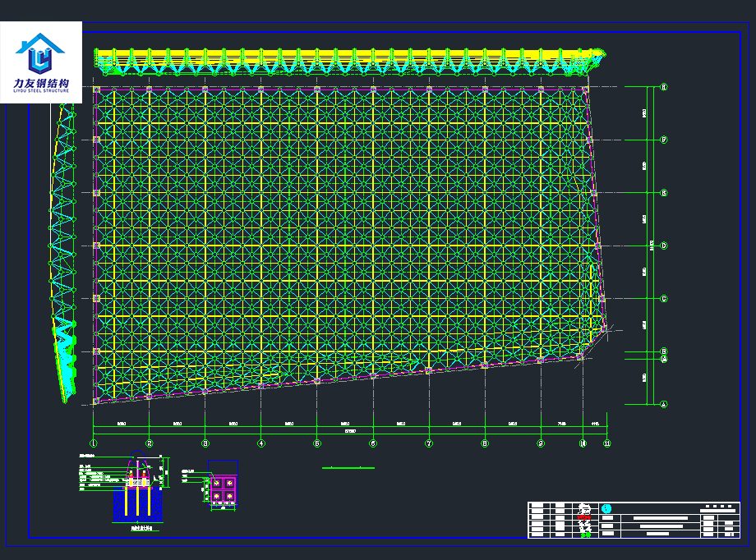756x560 pixels.
Task: Click the green scale bar below plan
Action: tap(347, 468)
